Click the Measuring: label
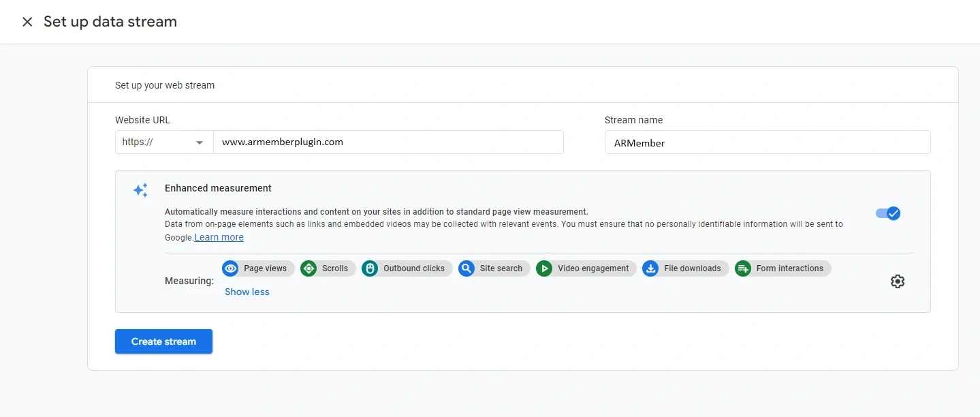The height and width of the screenshot is (417, 980). 189,281
